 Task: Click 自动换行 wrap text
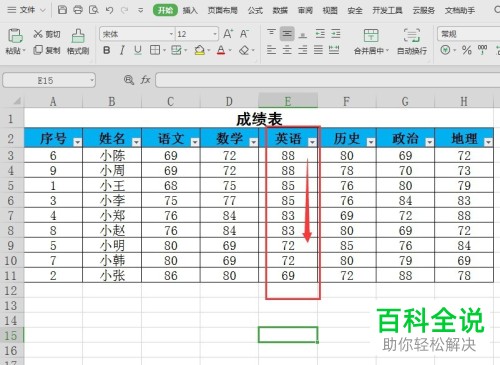(x=412, y=41)
